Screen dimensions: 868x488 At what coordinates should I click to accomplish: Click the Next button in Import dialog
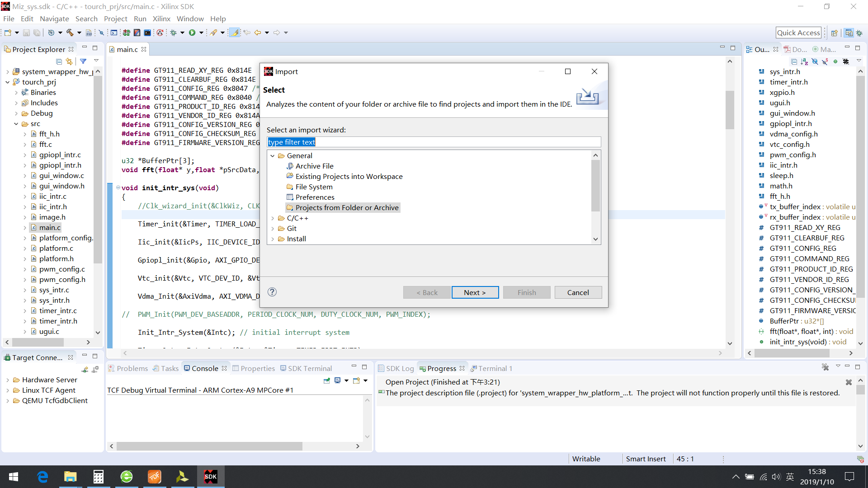point(475,292)
